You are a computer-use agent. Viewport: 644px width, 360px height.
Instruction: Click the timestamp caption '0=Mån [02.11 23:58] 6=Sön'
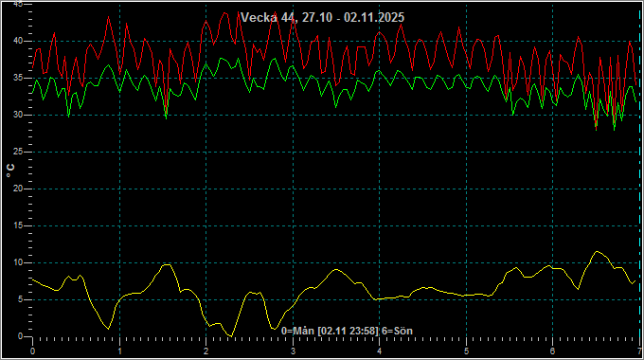click(x=347, y=331)
